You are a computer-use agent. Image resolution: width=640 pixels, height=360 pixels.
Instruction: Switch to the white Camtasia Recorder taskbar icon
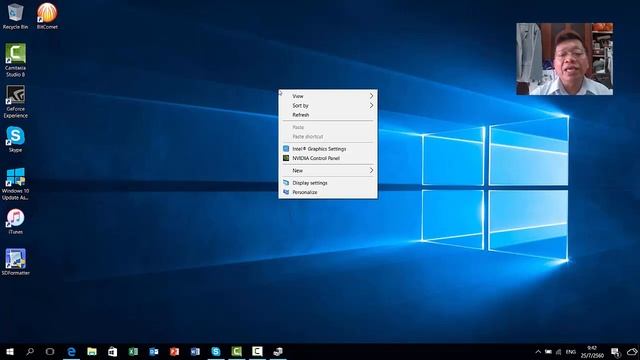pyautogui.click(x=257, y=351)
